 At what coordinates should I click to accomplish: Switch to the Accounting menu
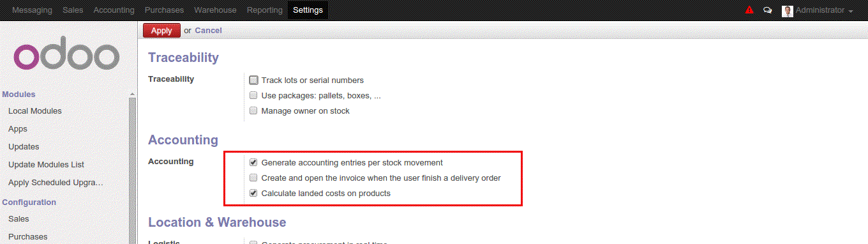[114, 10]
